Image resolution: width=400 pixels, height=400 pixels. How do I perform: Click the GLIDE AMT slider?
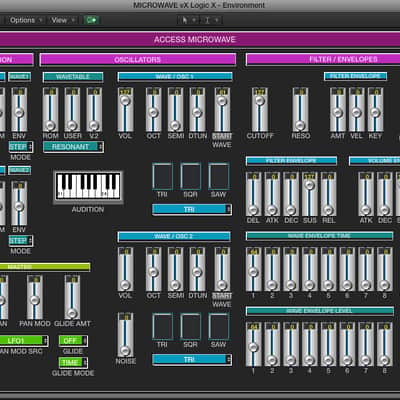coord(72,297)
